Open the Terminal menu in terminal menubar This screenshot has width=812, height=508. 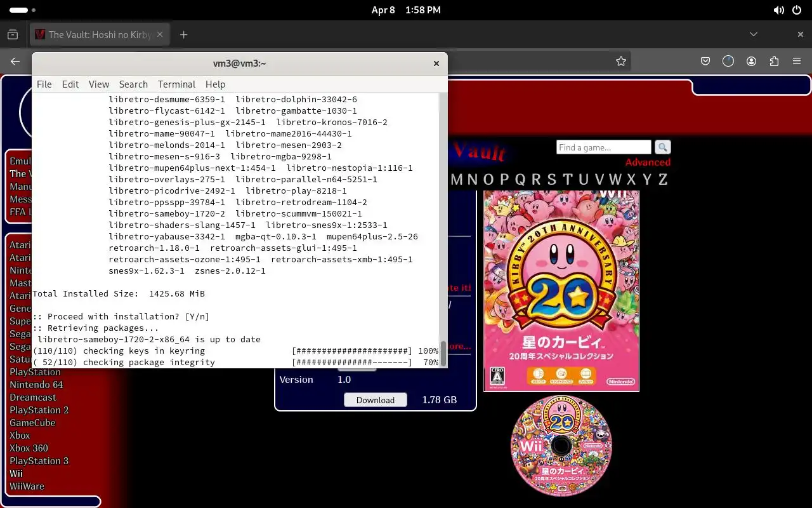click(x=176, y=84)
